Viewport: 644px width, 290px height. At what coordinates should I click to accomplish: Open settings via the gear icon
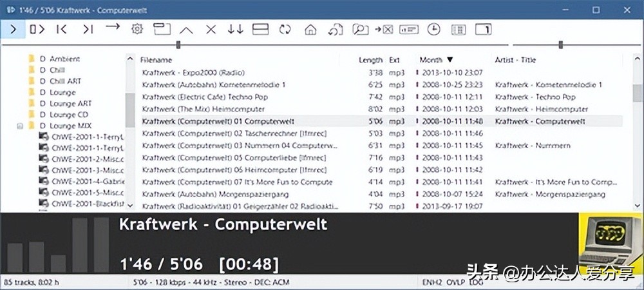click(x=137, y=29)
